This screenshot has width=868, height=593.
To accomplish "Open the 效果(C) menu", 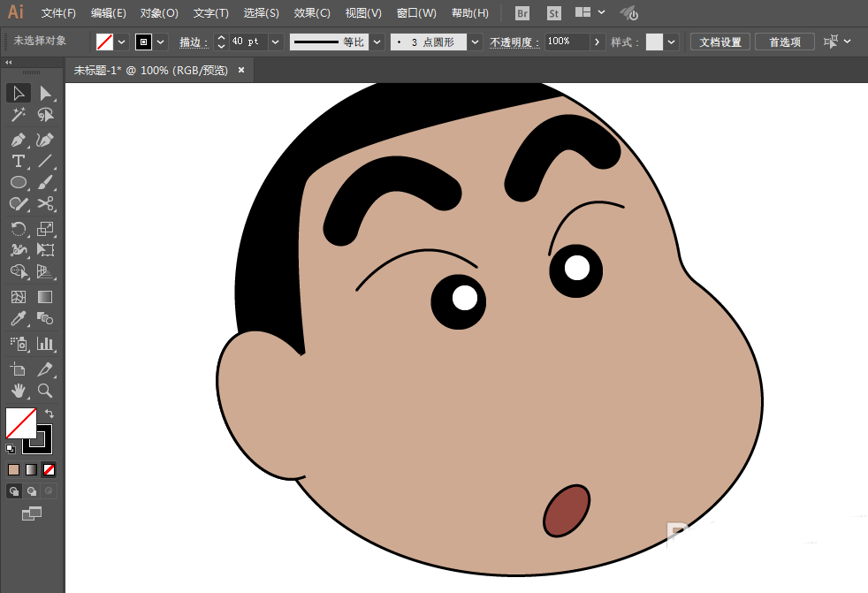I will 312,13.
